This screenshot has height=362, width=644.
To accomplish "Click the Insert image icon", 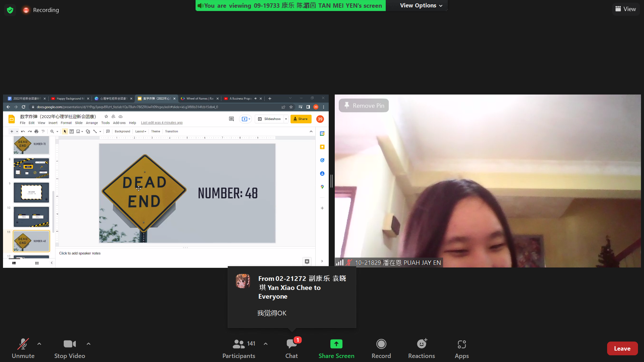I will tap(78, 131).
